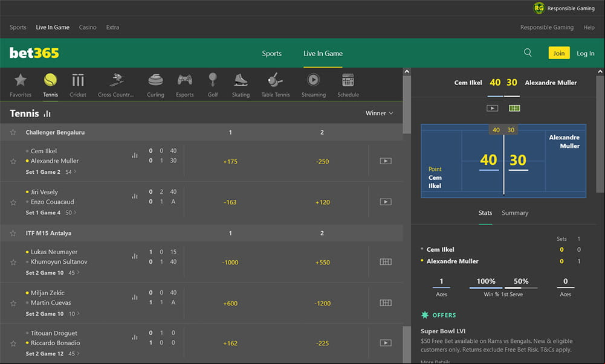Switch to Sports tab in green header
605x364 pixels.
(x=271, y=54)
